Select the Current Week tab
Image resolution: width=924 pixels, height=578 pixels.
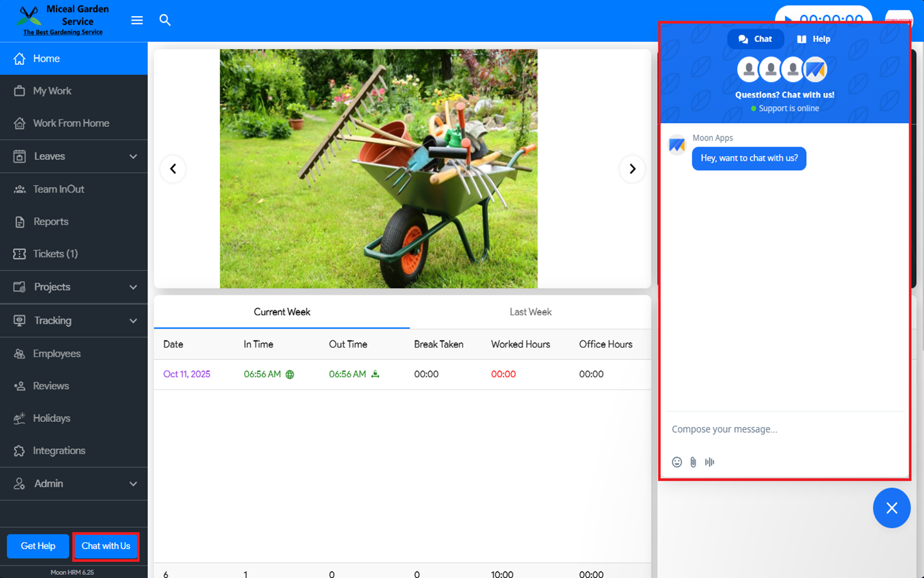point(282,312)
